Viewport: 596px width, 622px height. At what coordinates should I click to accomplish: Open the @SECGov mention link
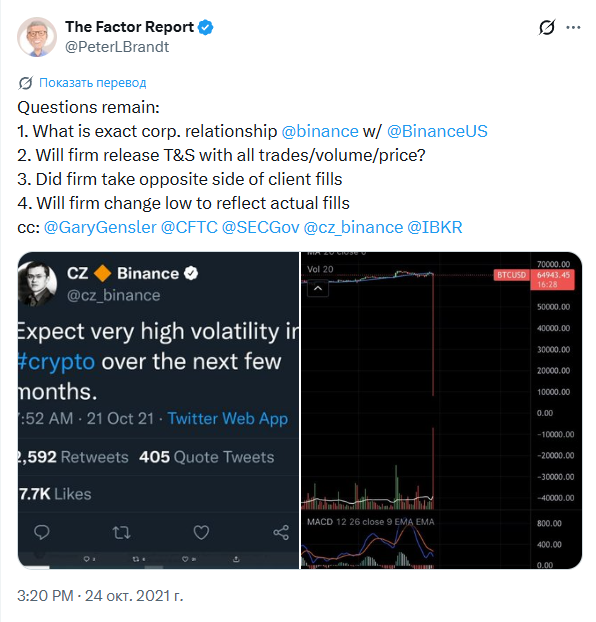(x=260, y=227)
